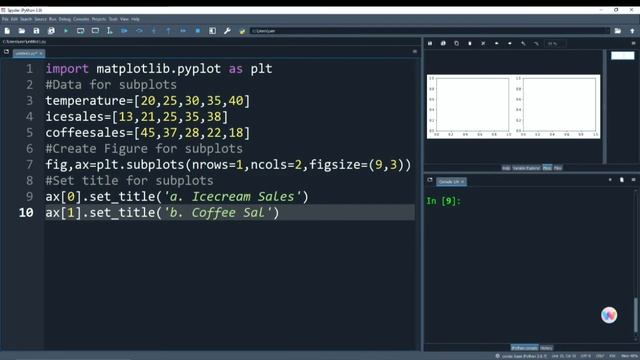Show next plot arrow icon
This screenshot has height=360, width=640.
point(510,43)
